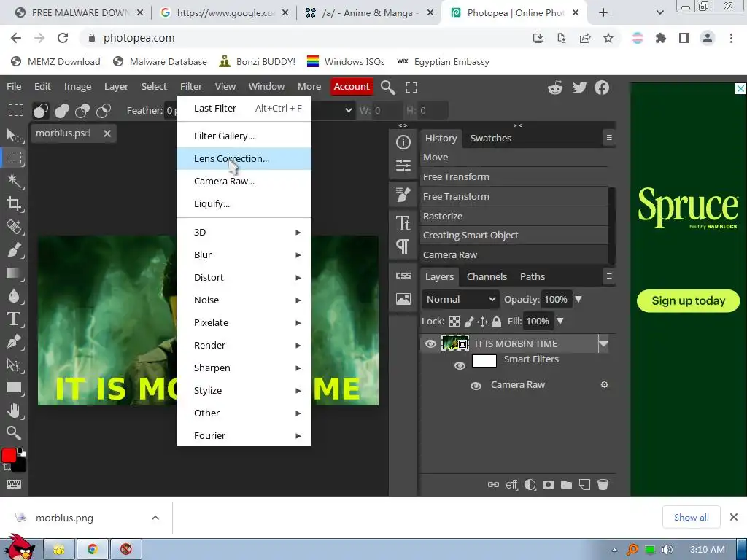Viewport: 747px width, 560px height.
Task: Open the Info panel icon
Action: [x=403, y=142]
